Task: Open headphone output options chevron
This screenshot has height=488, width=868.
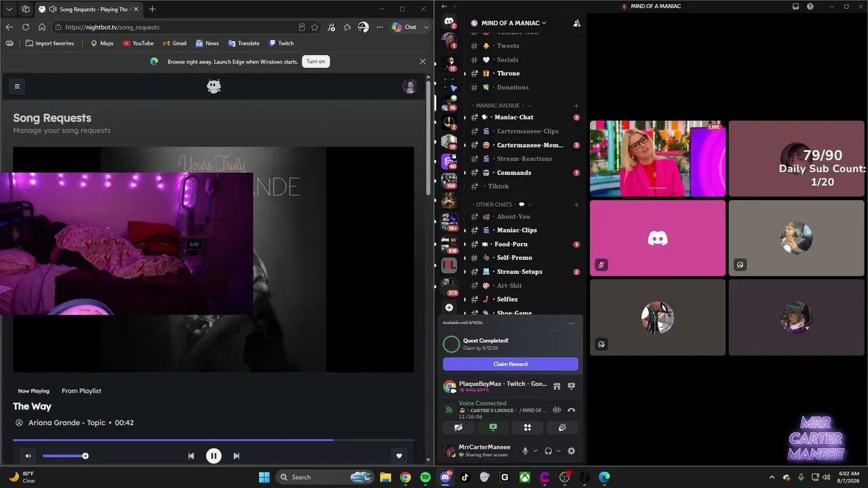Action: 558,451
